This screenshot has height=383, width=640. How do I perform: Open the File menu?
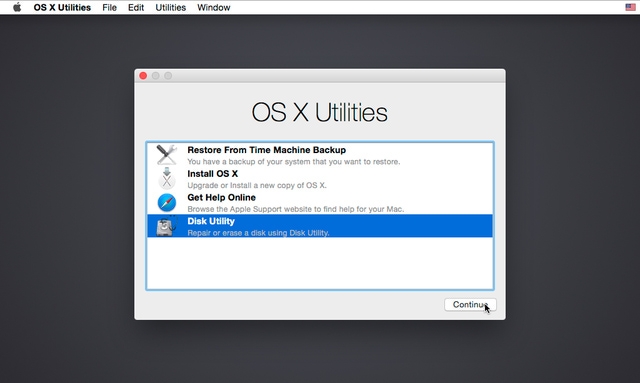click(109, 7)
